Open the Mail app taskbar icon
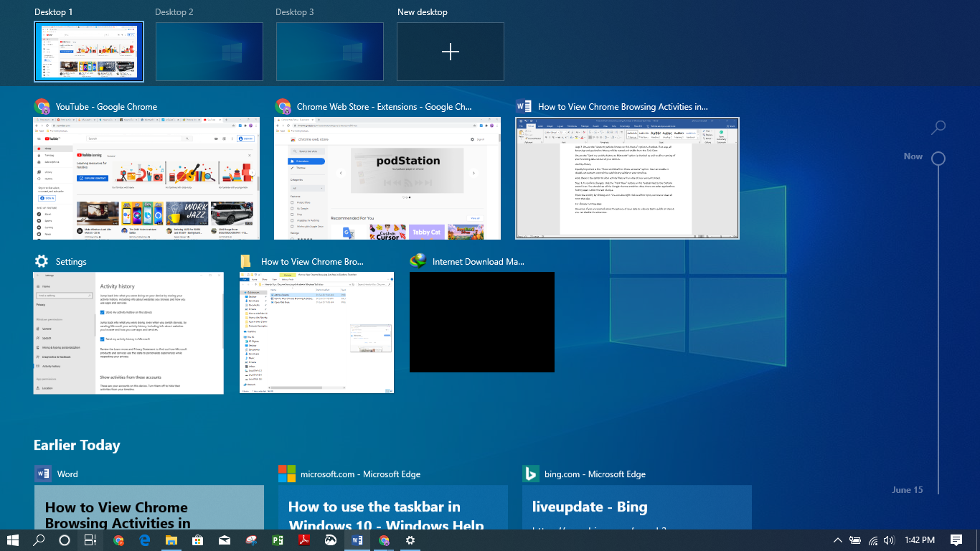This screenshot has height=551, width=980. (225, 540)
